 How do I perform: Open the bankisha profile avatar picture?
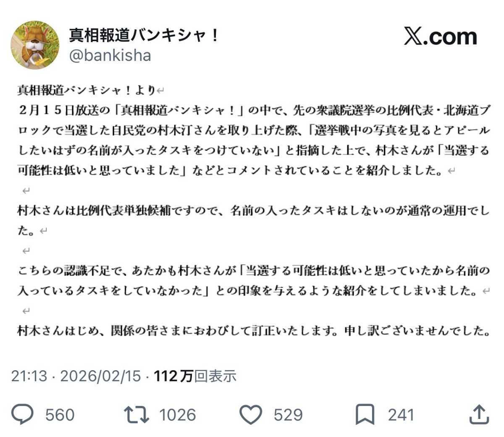pyautogui.click(x=35, y=45)
